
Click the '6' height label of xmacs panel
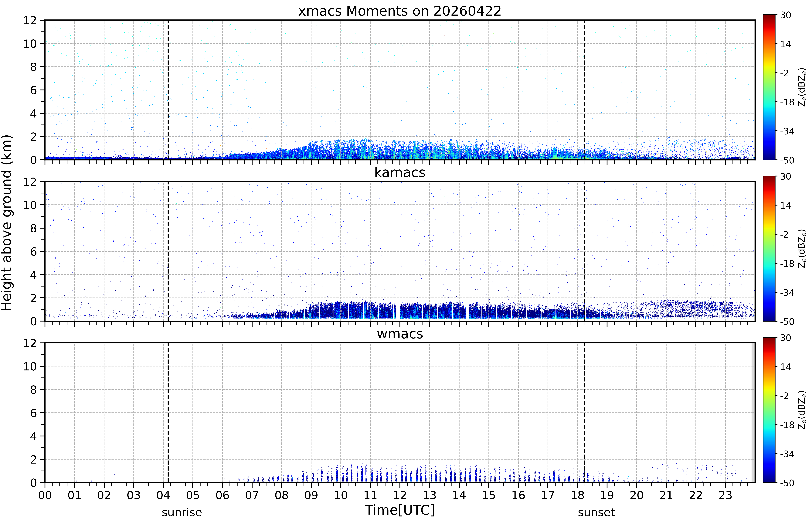[x=33, y=90]
